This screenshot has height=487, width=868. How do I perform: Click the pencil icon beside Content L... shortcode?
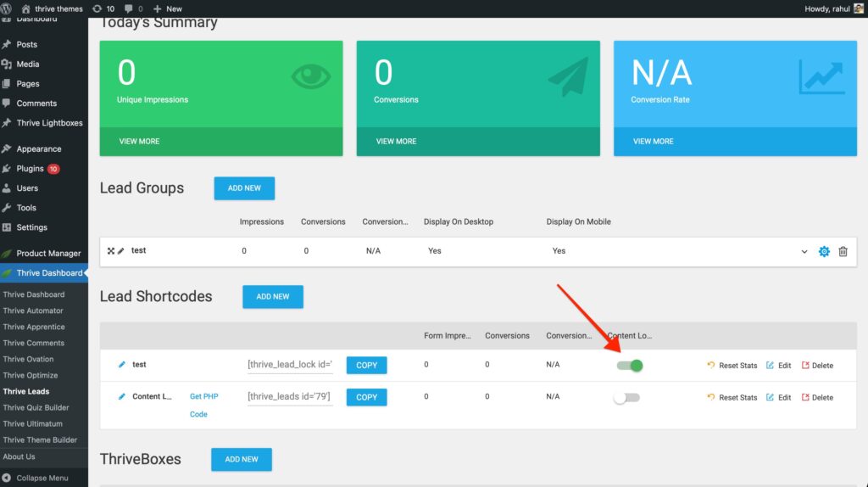point(122,396)
